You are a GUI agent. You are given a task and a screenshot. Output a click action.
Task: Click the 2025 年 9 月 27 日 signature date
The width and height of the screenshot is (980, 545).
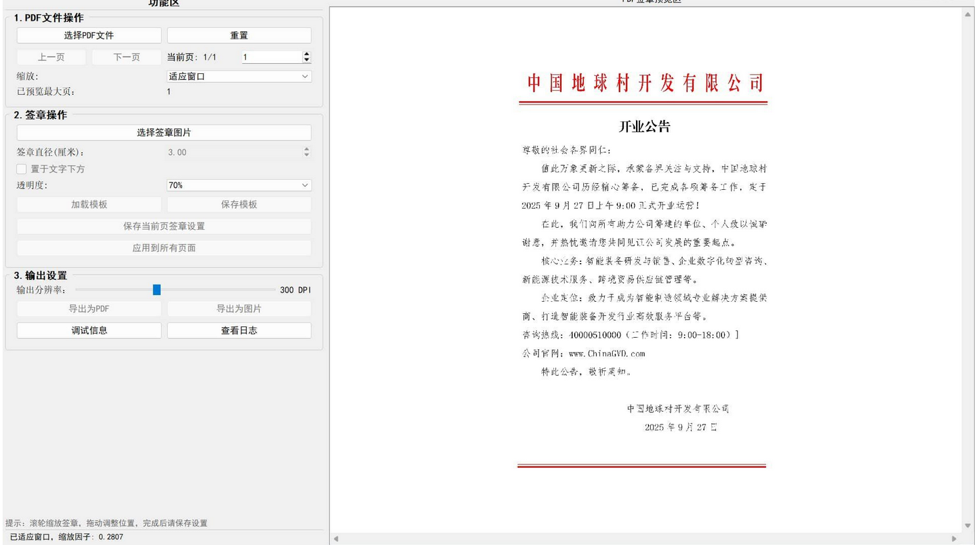(x=681, y=427)
